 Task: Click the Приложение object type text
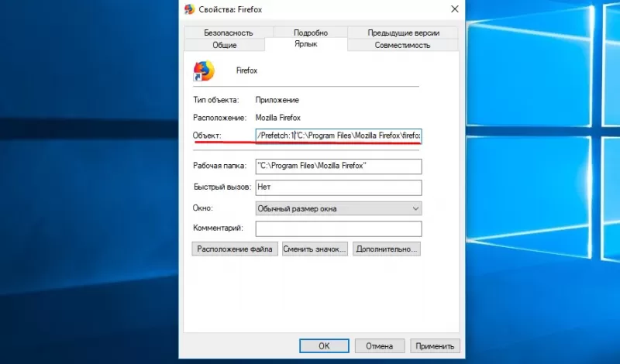(x=277, y=100)
